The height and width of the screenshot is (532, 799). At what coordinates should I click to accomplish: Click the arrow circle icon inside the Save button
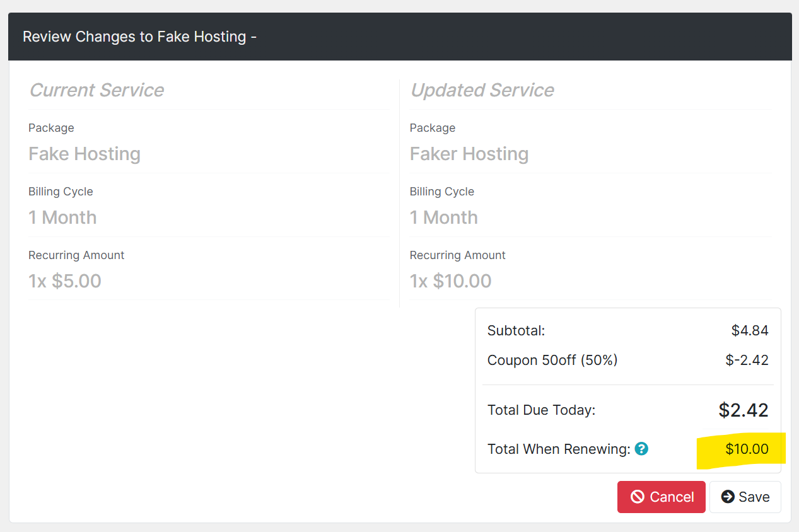pos(728,497)
